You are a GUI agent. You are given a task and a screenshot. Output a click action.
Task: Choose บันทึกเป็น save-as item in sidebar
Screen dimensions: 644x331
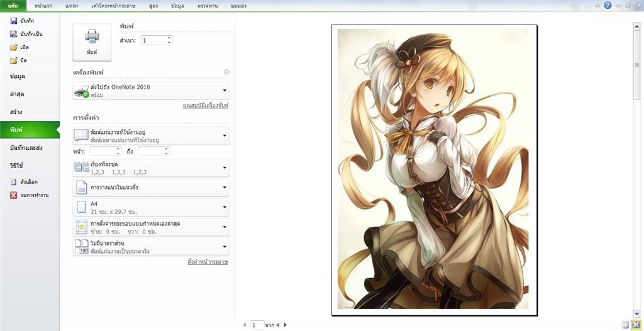click(x=26, y=34)
